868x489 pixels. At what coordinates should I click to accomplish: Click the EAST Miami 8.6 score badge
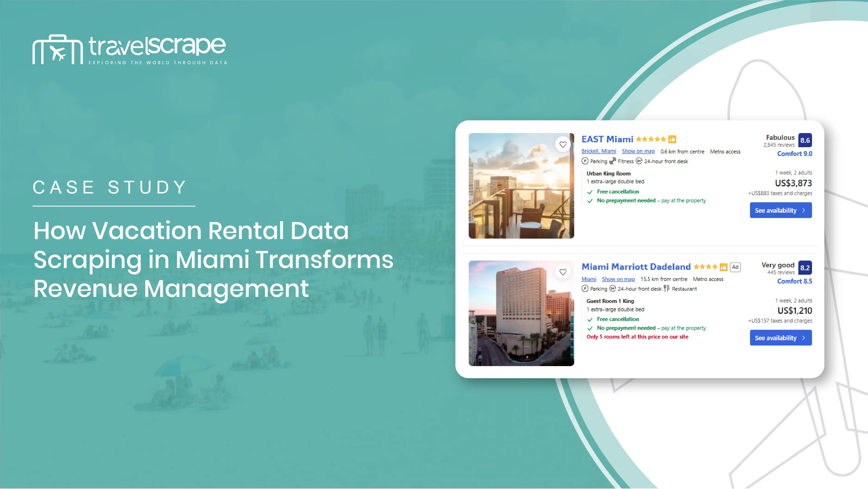pos(805,140)
